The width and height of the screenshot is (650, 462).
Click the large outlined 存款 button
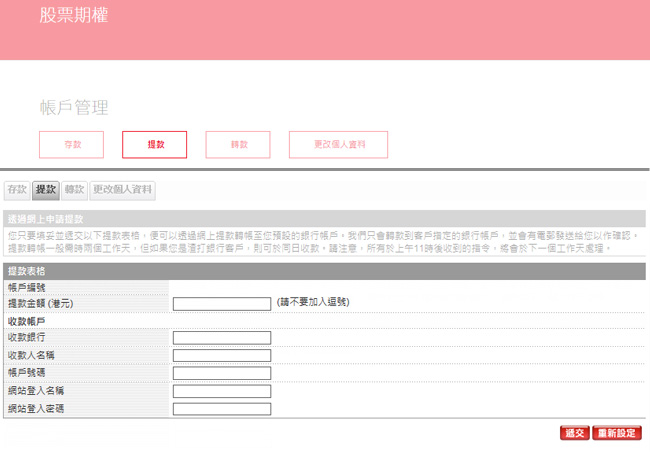click(x=71, y=145)
